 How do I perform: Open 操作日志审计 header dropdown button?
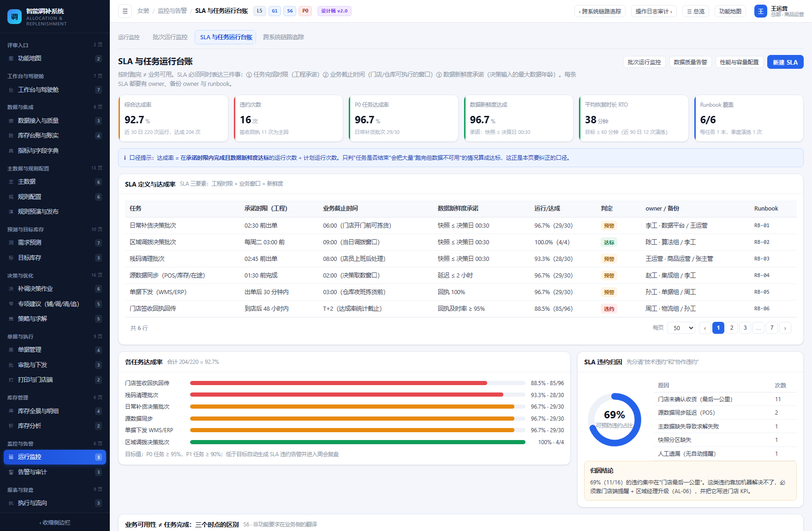coord(654,11)
